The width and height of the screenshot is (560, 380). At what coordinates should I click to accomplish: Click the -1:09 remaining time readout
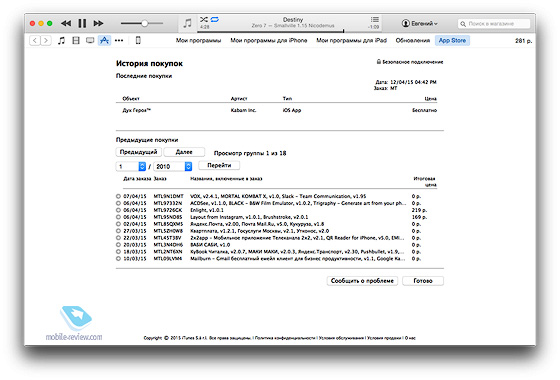pos(374,27)
